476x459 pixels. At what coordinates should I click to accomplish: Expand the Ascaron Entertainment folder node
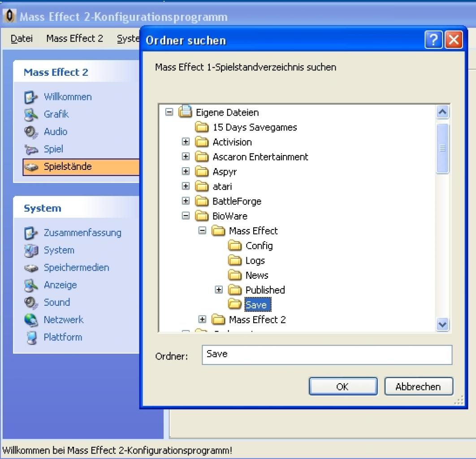point(186,156)
